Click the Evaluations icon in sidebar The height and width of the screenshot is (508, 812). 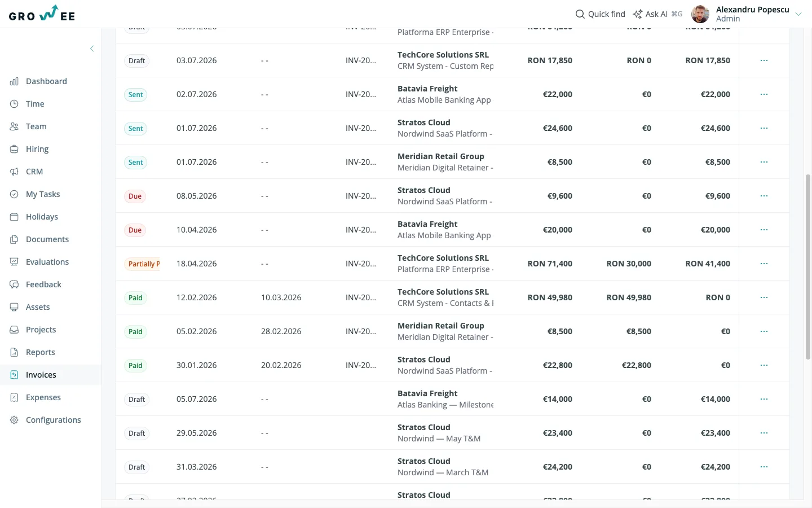pos(14,262)
